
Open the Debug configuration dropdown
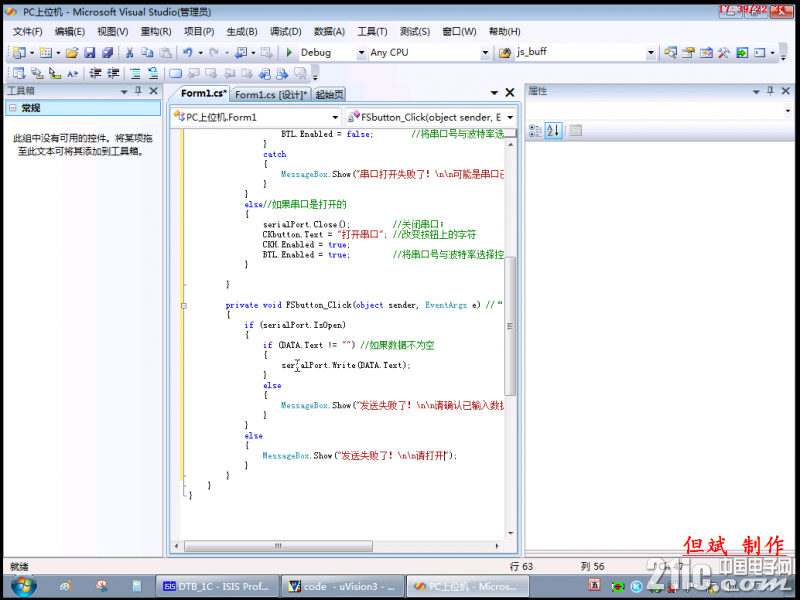pos(361,53)
